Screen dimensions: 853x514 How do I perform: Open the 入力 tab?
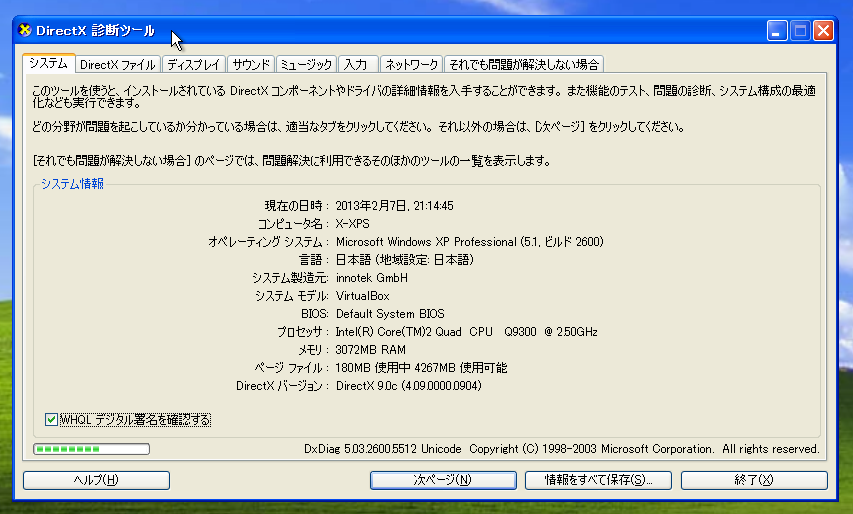(x=357, y=65)
